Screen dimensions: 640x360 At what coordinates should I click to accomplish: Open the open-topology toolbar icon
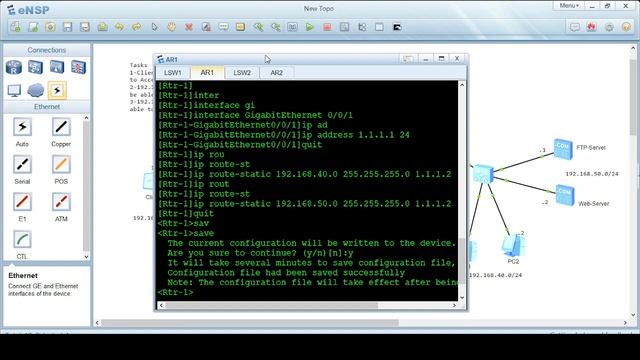point(50,27)
